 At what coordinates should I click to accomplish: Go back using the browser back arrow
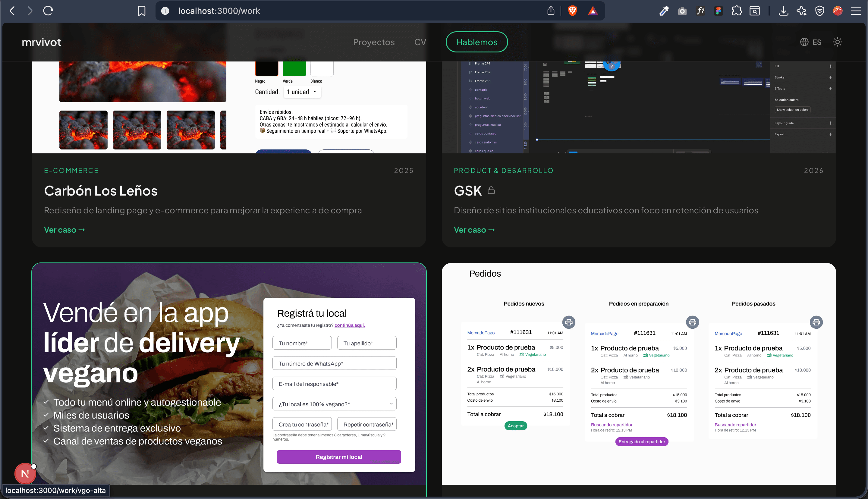coord(12,11)
